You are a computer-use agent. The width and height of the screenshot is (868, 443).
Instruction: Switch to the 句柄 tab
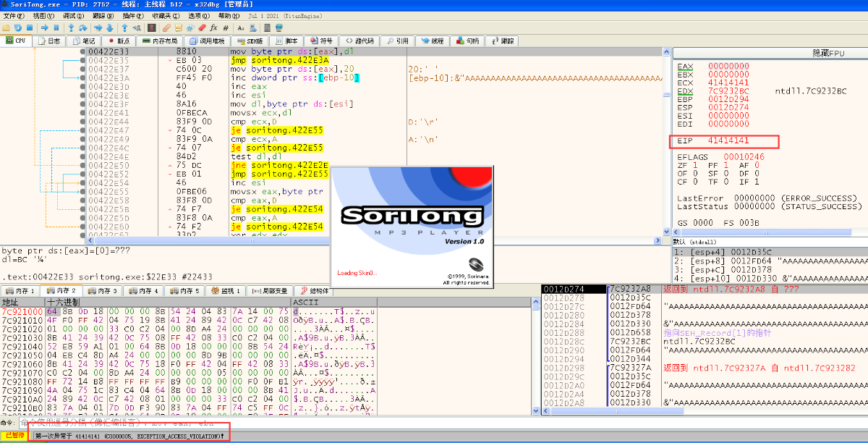(x=467, y=41)
